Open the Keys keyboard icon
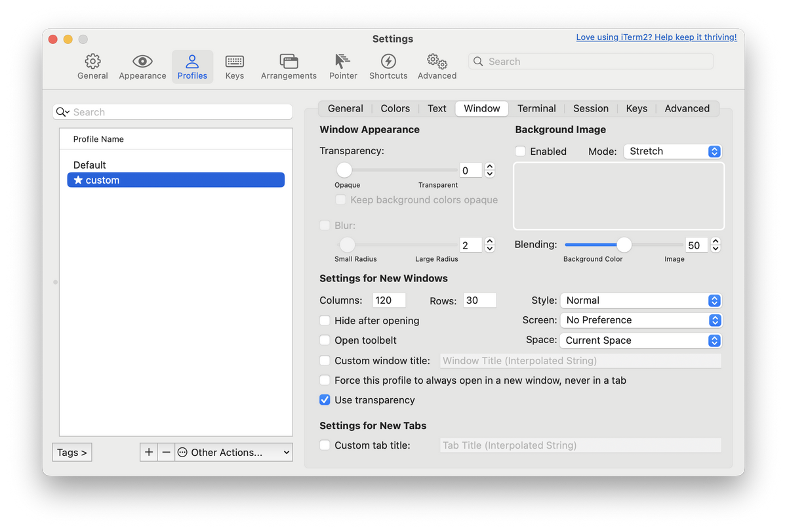This screenshot has width=787, height=532. [234, 62]
